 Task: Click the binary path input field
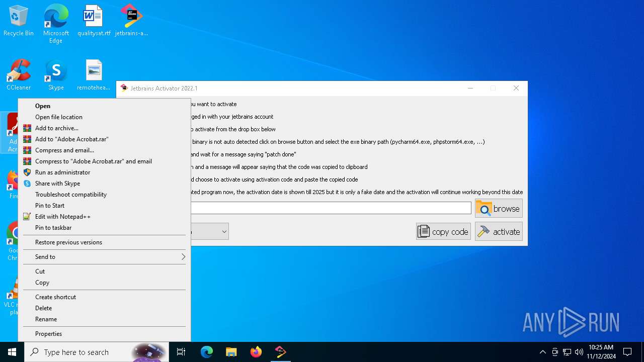click(331, 208)
